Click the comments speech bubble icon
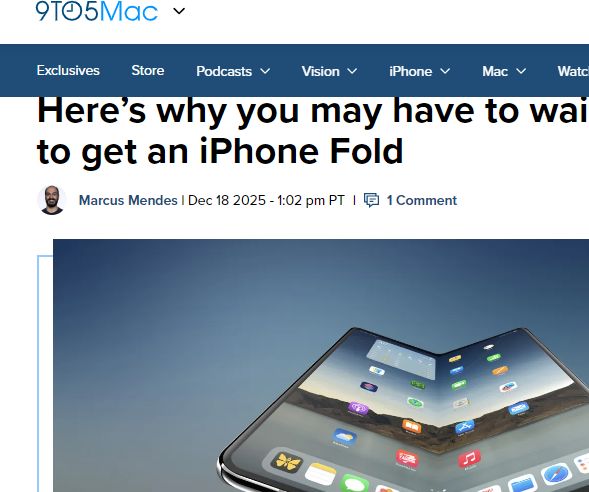 coord(371,200)
